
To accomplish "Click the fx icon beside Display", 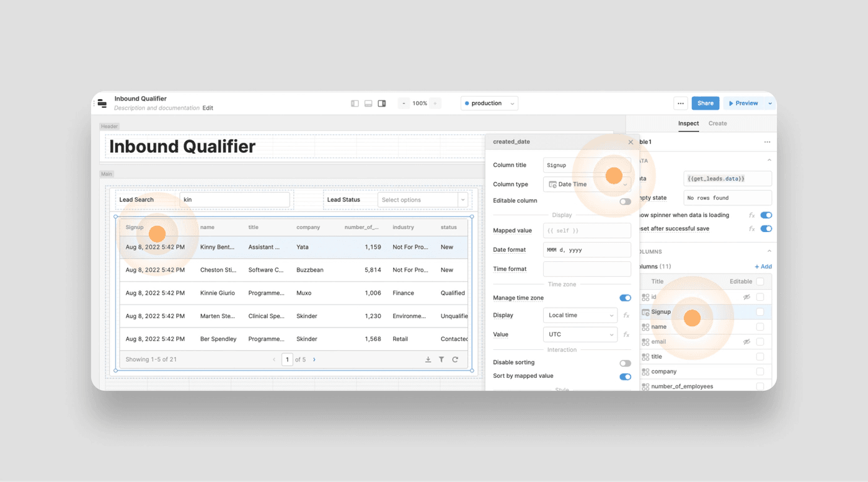I will (626, 316).
